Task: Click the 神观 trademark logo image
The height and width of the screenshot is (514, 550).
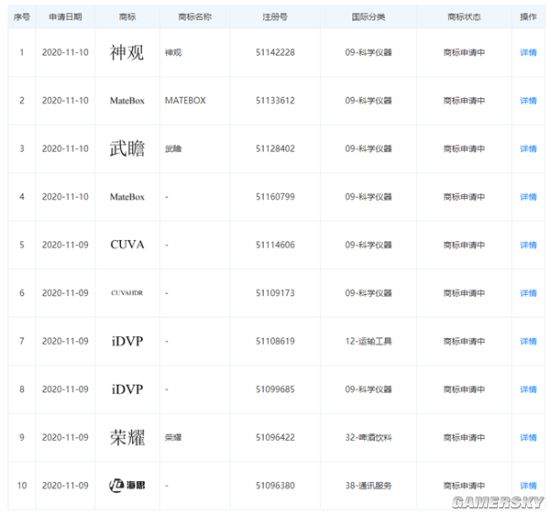Action: pos(127,53)
